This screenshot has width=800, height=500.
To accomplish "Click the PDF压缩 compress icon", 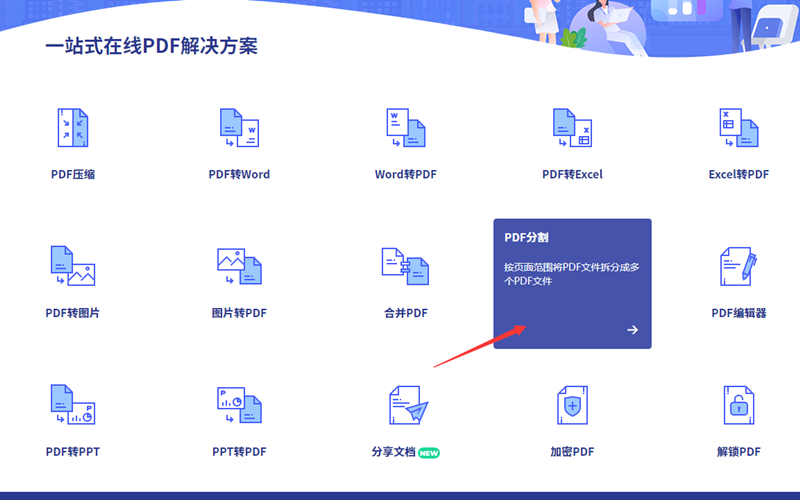I will (x=72, y=128).
